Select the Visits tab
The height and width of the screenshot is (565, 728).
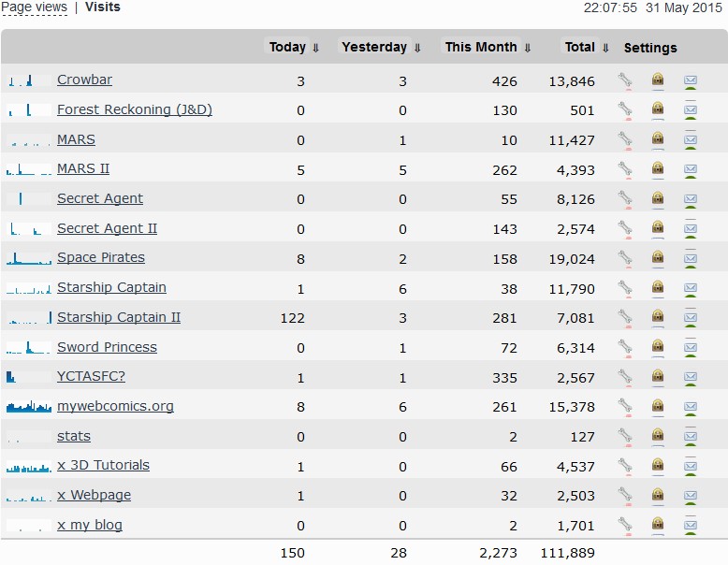(x=103, y=7)
